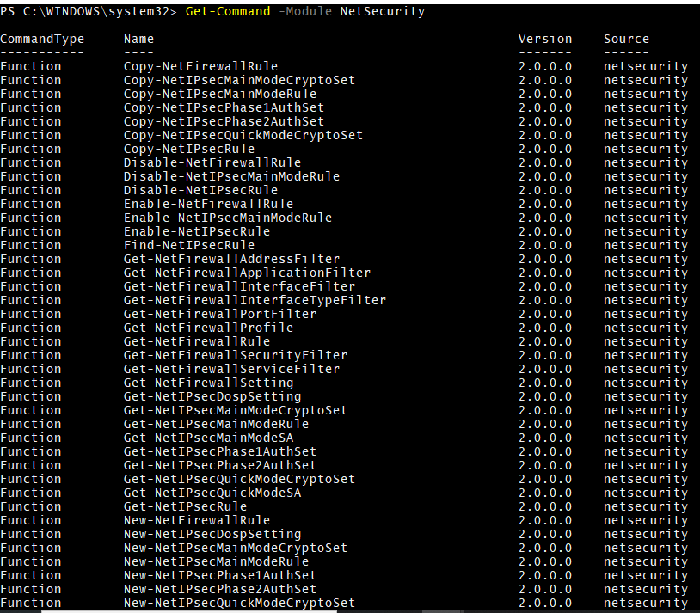Select Get-NetIPsecRule entry
Image resolution: width=700 pixels, height=613 pixels.
[x=185, y=506]
